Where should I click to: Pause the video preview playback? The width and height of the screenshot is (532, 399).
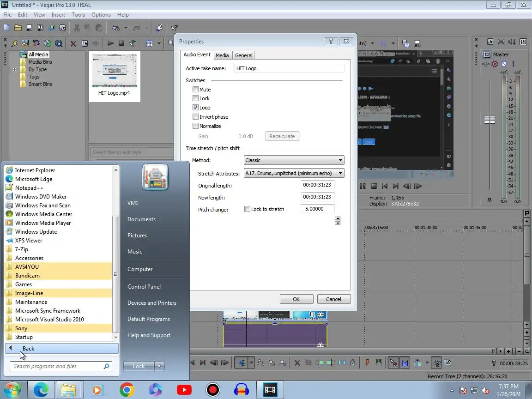pyautogui.click(x=363, y=186)
